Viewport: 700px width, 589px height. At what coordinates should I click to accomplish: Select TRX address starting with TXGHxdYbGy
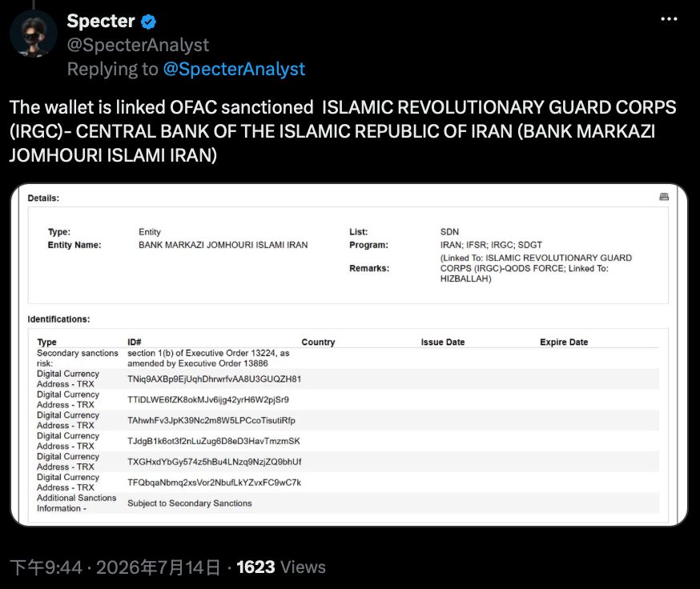(215, 462)
